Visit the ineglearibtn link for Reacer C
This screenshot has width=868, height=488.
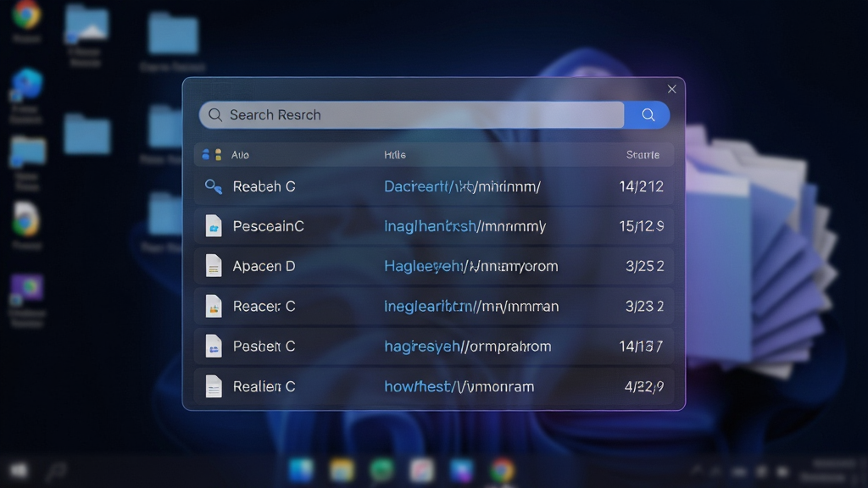point(471,306)
